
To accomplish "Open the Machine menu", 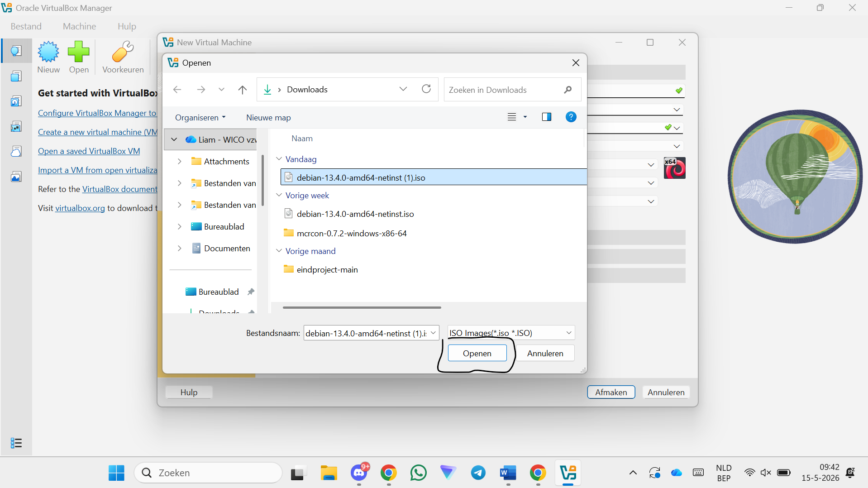I will tap(80, 26).
